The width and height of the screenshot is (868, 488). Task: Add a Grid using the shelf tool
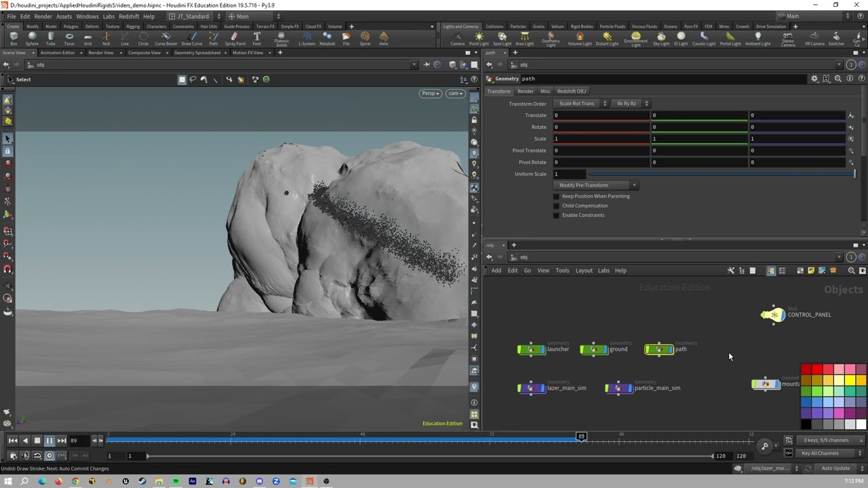coord(87,39)
